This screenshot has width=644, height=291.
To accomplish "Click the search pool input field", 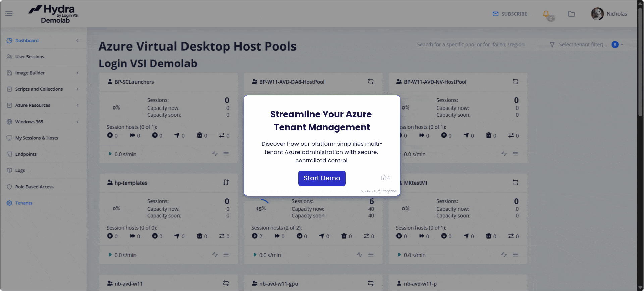I will pyautogui.click(x=470, y=45).
